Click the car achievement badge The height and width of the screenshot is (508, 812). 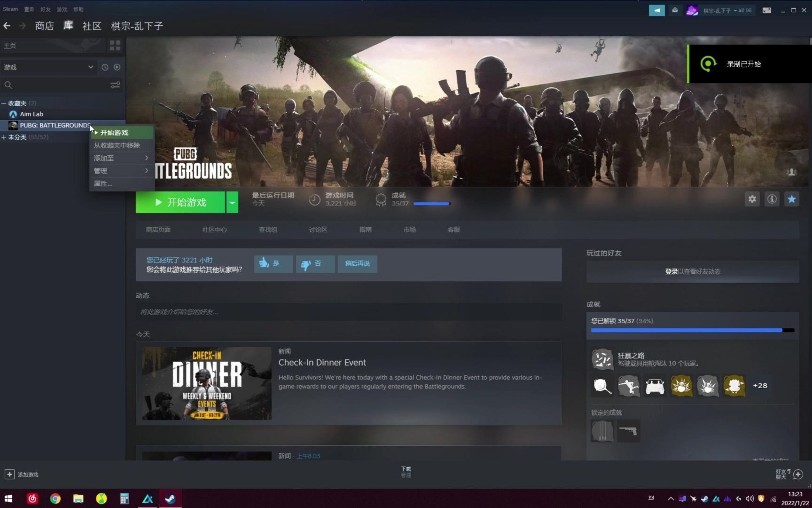pos(655,386)
